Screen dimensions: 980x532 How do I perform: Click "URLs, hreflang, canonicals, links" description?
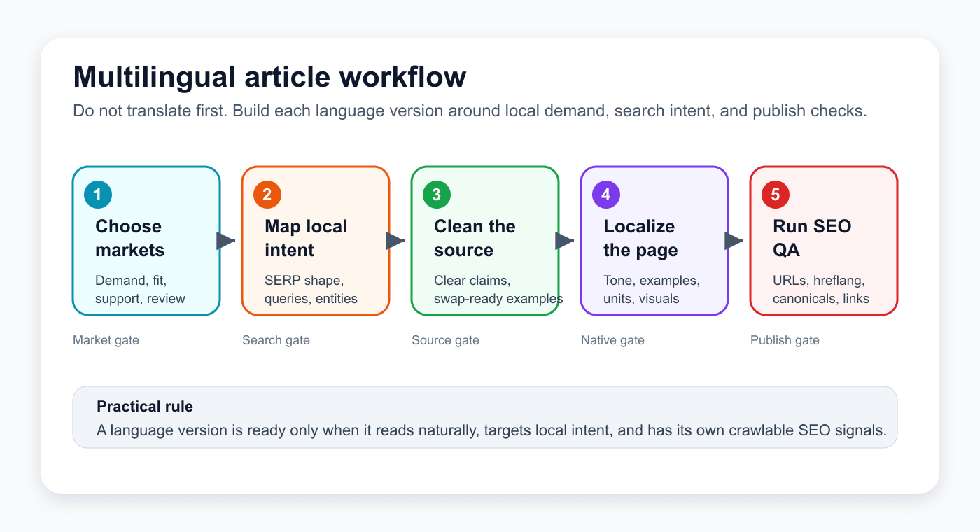(x=821, y=290)
